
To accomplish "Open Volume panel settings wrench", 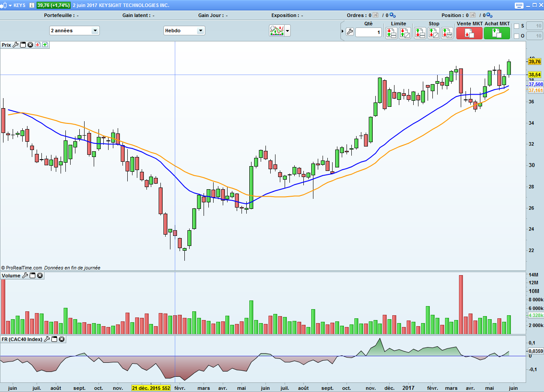I will coord(25,276).
